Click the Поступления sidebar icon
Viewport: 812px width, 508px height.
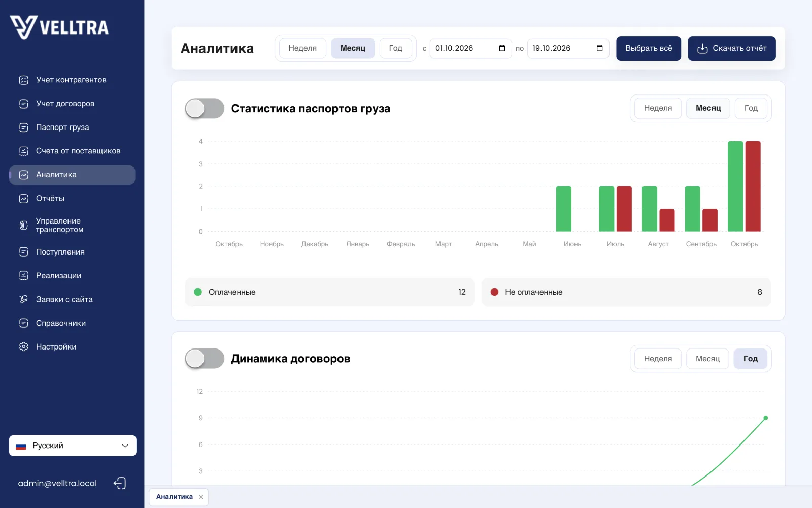tap(24, 252)
